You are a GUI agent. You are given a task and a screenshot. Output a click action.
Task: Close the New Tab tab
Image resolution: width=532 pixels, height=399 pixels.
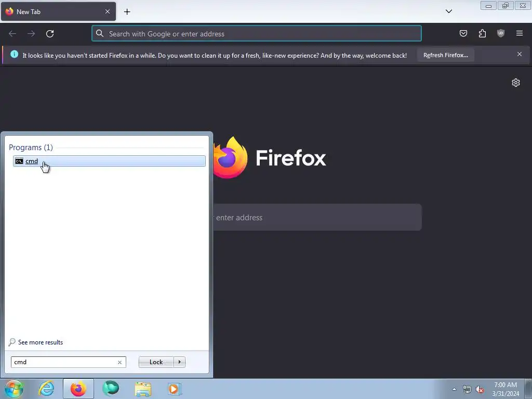[108, 11]
